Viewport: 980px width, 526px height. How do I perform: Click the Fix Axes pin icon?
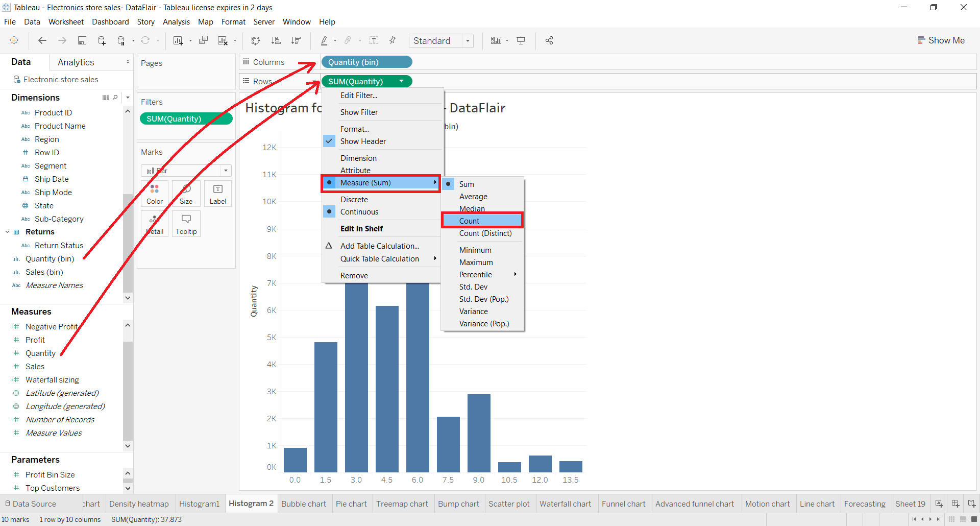[x=393, y=41]
